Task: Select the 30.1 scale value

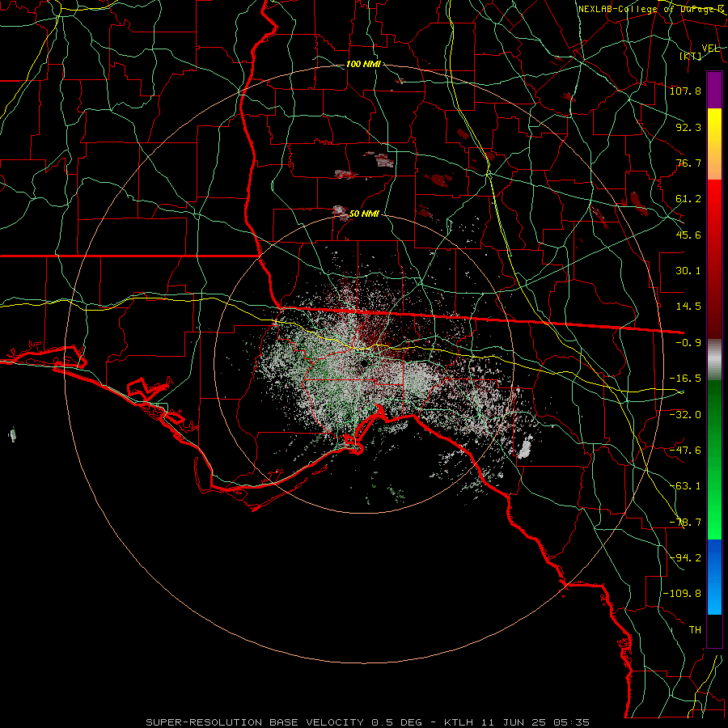Action: (688, 271)
